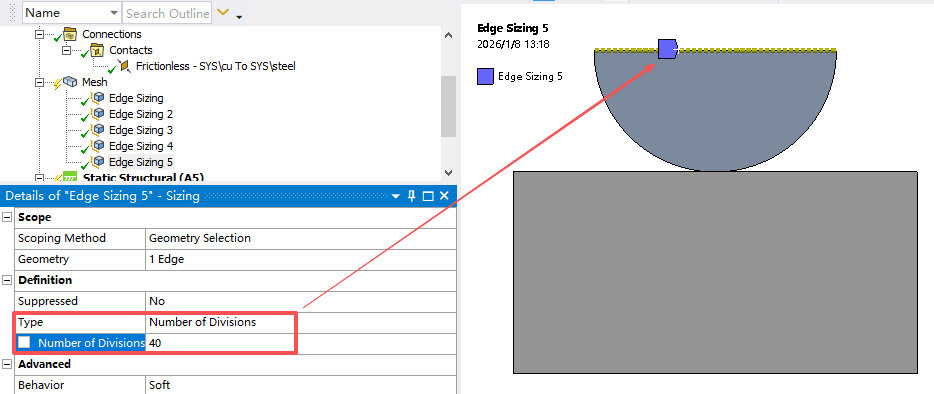Collapse the Advanced section
The image size is (934, 394).
pos(7,364)
